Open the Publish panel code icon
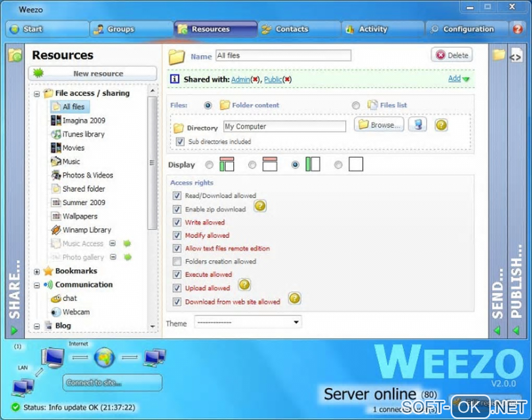Viewport: 532px width, 420px height. [x=516, y=56]
